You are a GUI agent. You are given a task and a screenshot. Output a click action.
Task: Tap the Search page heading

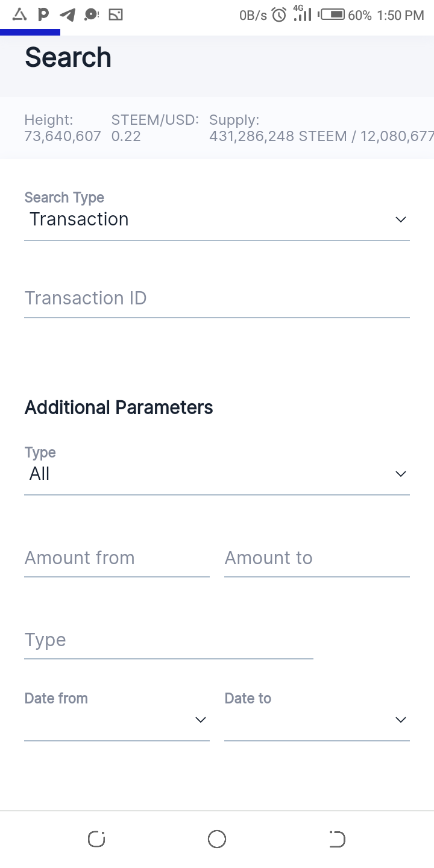[x=68, y=58]
